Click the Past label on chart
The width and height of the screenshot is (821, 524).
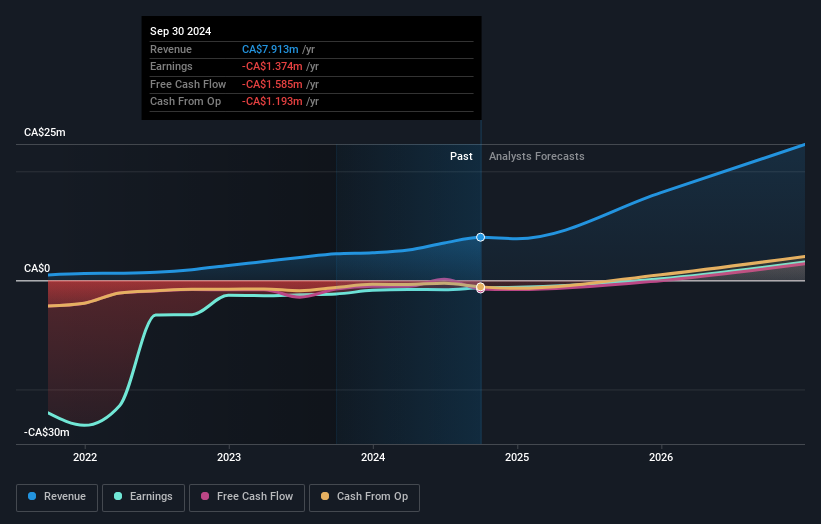tap(461, 156)
